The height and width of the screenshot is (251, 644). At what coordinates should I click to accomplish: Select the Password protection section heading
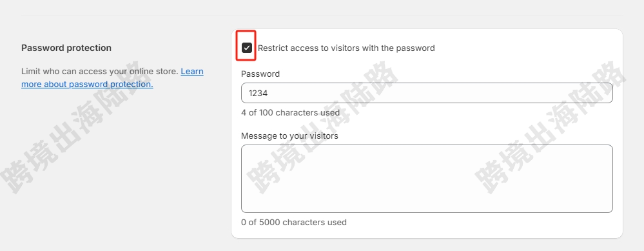(66, 48)
